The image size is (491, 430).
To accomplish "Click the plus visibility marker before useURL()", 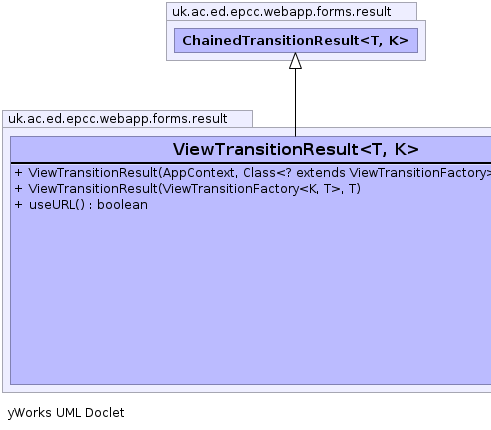I will click(18, 205).
